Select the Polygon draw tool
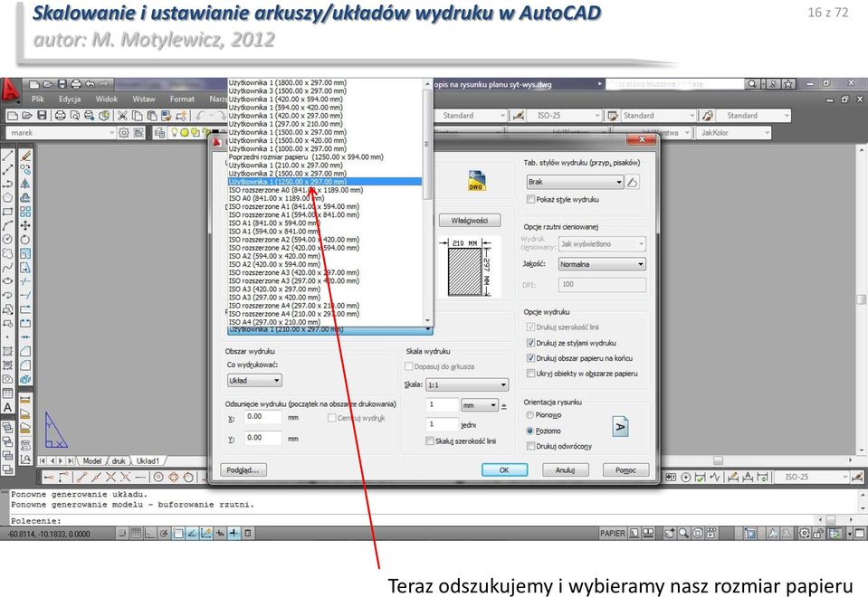 [8, 197]
